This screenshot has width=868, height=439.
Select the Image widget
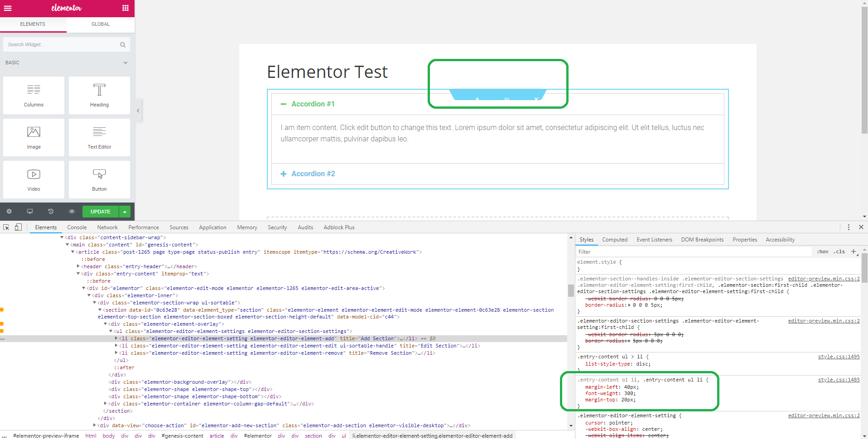tap(34, 137)
